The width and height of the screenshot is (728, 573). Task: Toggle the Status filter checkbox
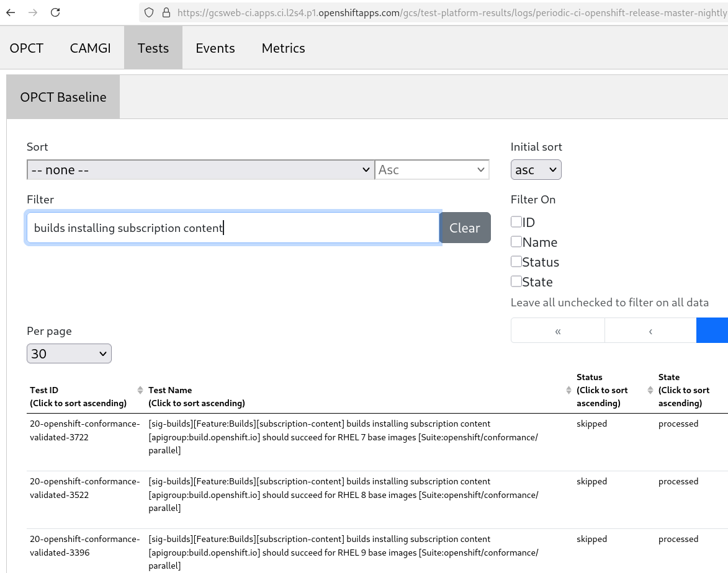click(x=516, y=262)
